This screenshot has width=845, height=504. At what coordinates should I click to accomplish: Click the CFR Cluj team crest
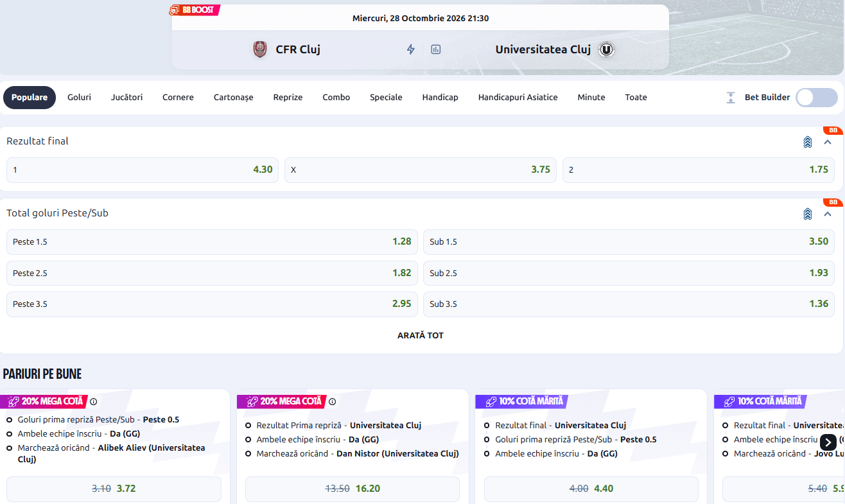click(x=260, y=49)
